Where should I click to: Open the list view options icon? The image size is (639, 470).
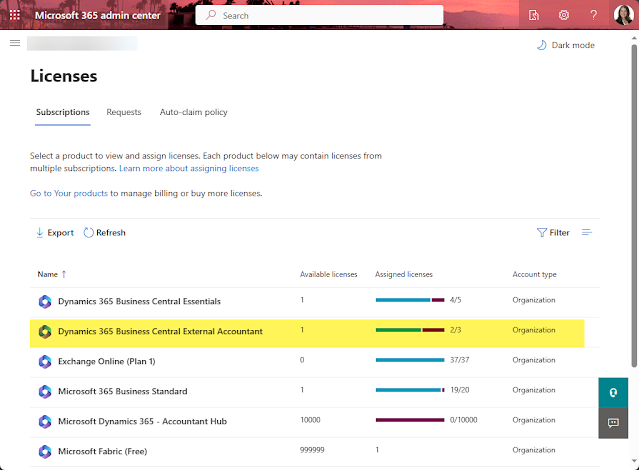click(587, 232)
